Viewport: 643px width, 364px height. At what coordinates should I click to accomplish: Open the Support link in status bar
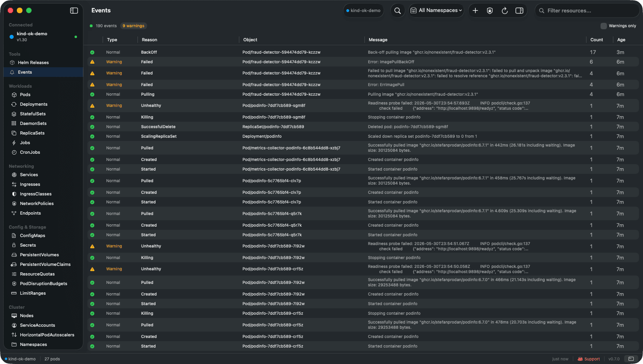click(589, 359)
